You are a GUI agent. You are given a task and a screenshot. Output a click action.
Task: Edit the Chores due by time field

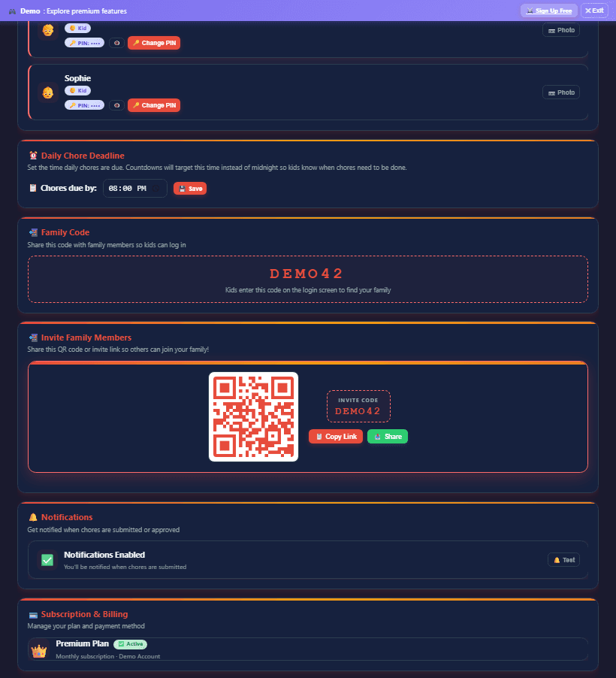tap(135, 189)
